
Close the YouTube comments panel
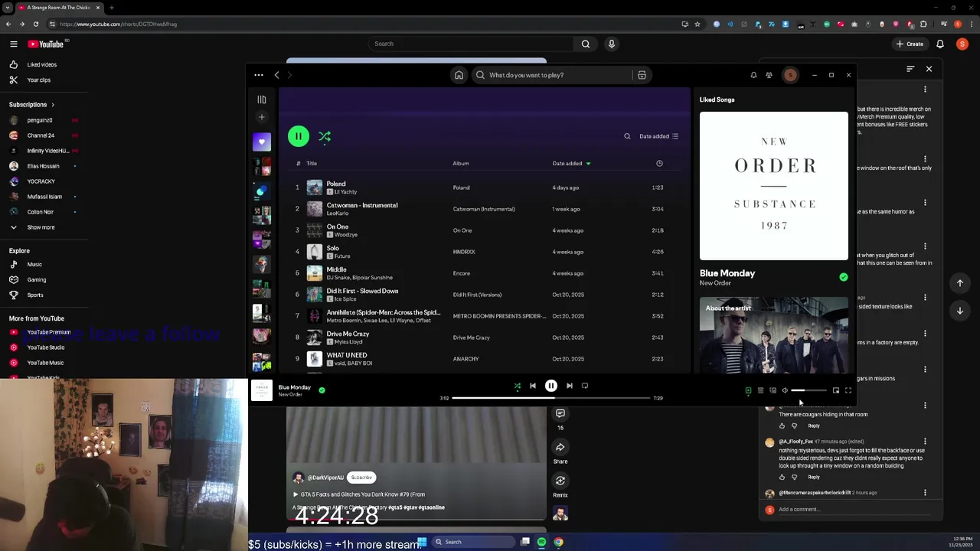click(x=929, y=69)
